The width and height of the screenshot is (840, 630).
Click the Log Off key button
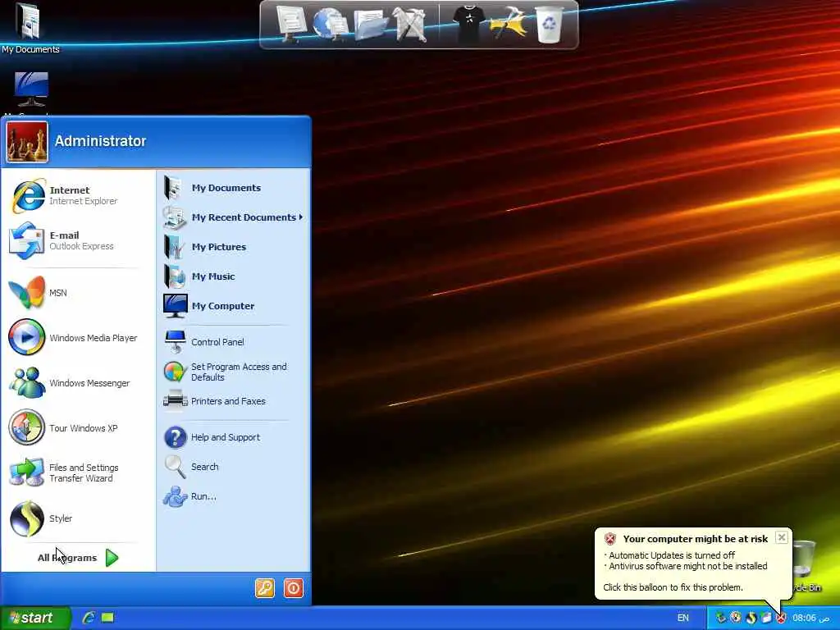265,587
